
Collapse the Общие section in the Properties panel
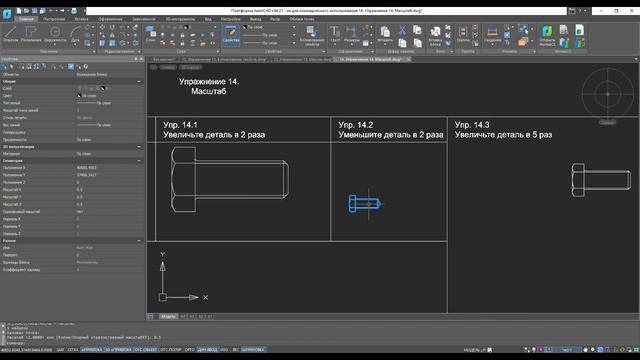pos(139,82)
